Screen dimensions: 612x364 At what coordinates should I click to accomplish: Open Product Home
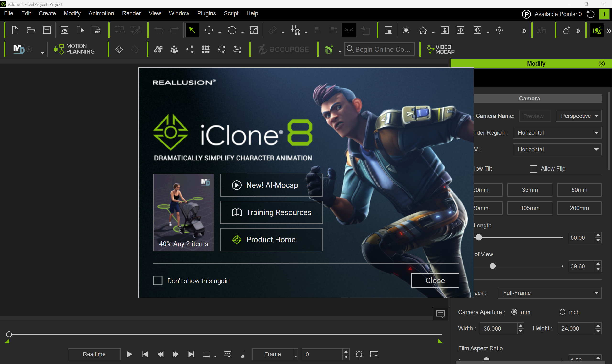[271, 240]
